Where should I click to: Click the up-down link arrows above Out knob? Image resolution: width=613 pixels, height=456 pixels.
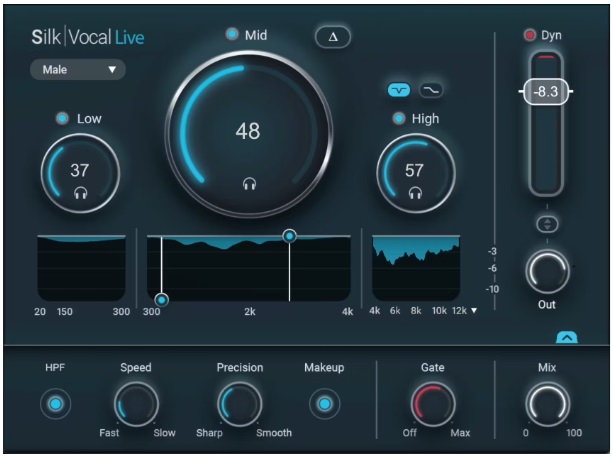pos(547,224)
